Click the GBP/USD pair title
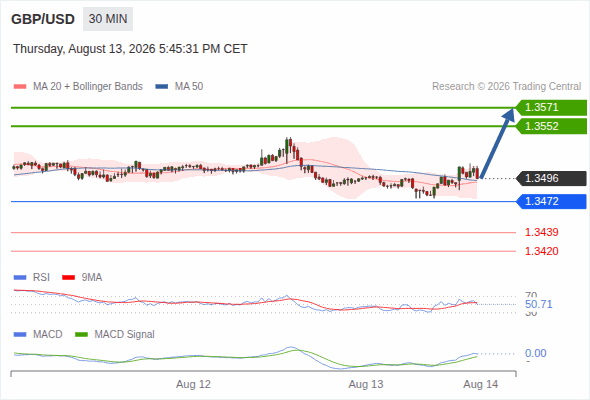The width and height of the screenshot is (590, 400). (x=43, y=19)
